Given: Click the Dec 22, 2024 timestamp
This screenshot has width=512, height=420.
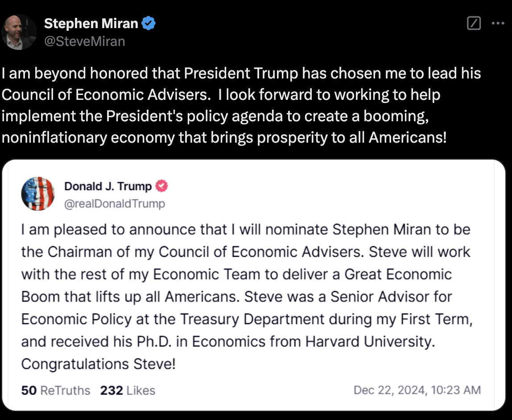Looking at the screenshot, I should coord(417,391).
